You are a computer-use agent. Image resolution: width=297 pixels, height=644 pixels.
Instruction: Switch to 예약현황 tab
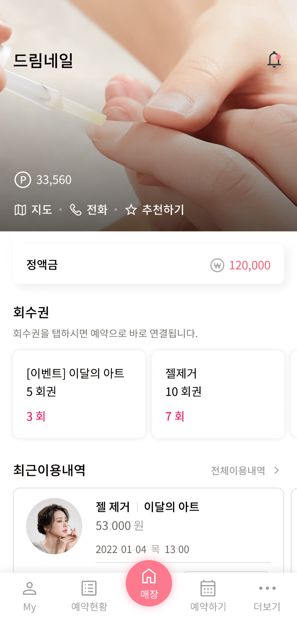(89, 596)
